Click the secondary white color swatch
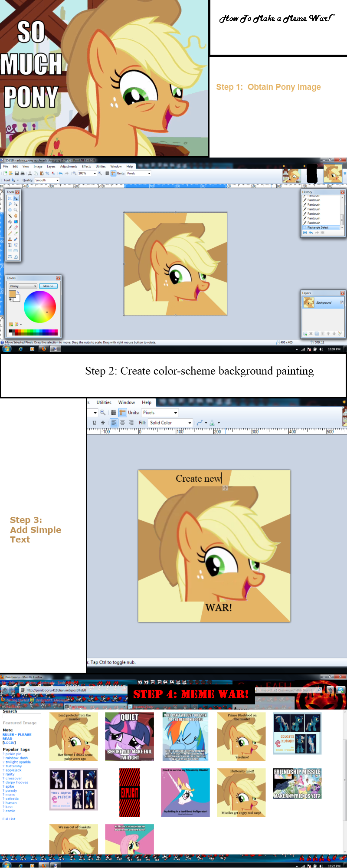The image size is (347, 868). (x=17, y=299)
